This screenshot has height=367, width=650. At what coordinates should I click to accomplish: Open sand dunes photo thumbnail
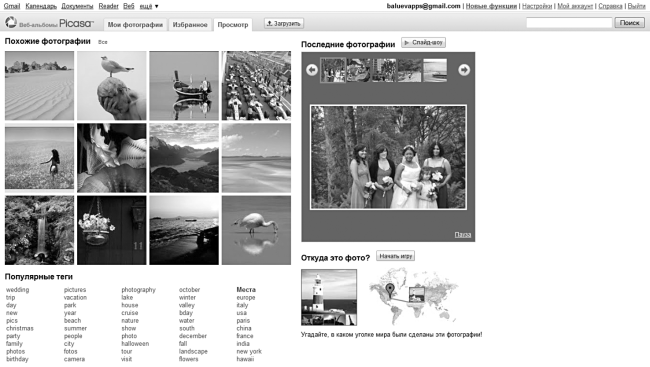pos(39,86)
